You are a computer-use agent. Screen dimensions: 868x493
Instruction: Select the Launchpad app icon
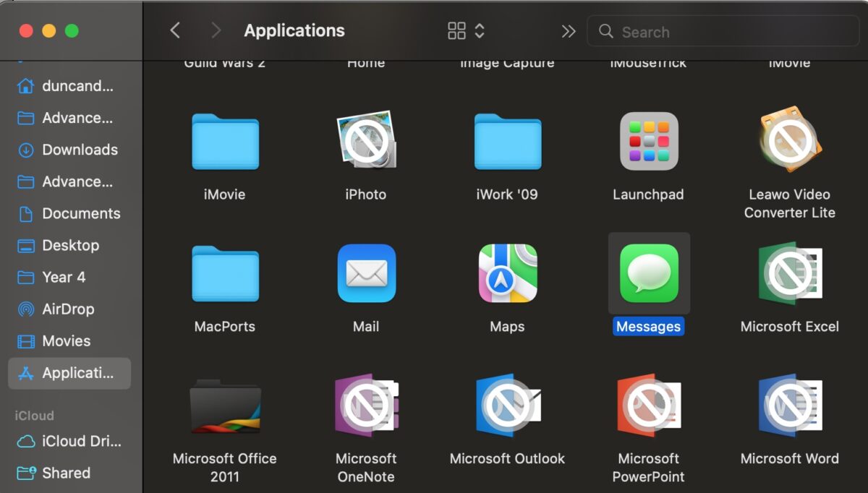tap(649, 141)
